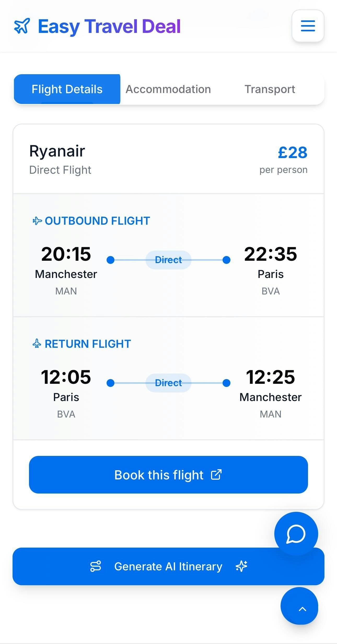Click the outbound Direct badge
This screenshot has width=337, height=644.
tap(168, 260)
